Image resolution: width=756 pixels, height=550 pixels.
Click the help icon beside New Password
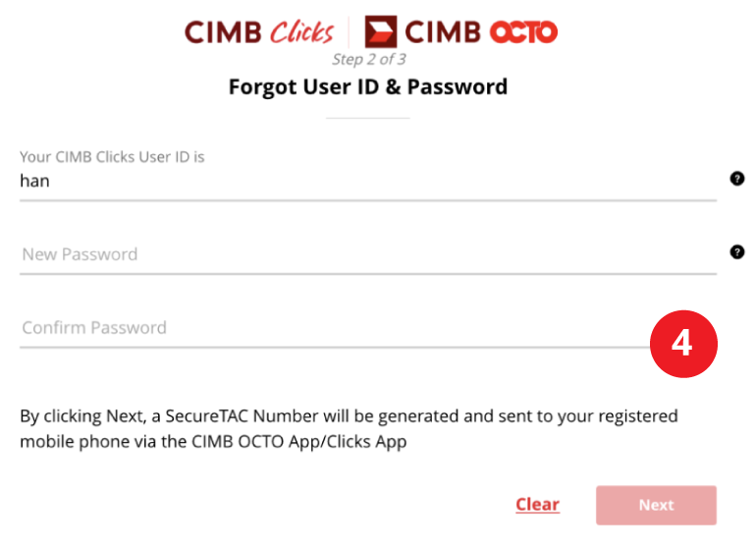[736, 251]
